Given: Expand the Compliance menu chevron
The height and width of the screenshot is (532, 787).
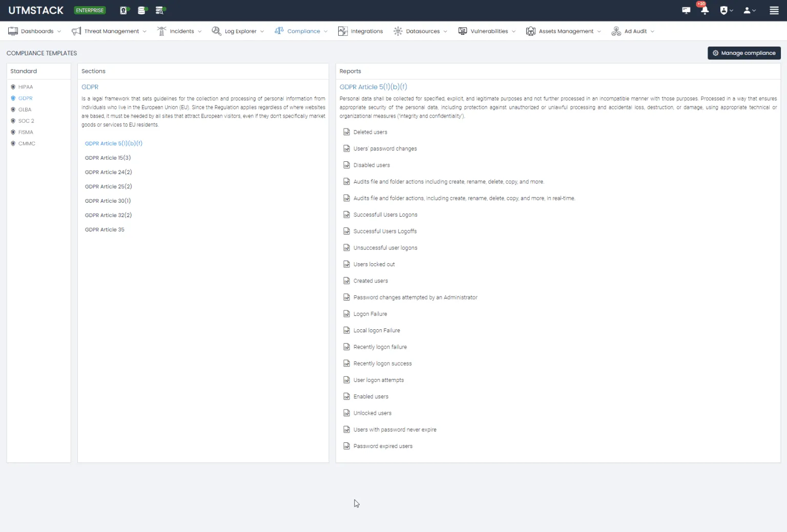Looking at the screenshot, I should pyautogui.click(x=326, y=31).
